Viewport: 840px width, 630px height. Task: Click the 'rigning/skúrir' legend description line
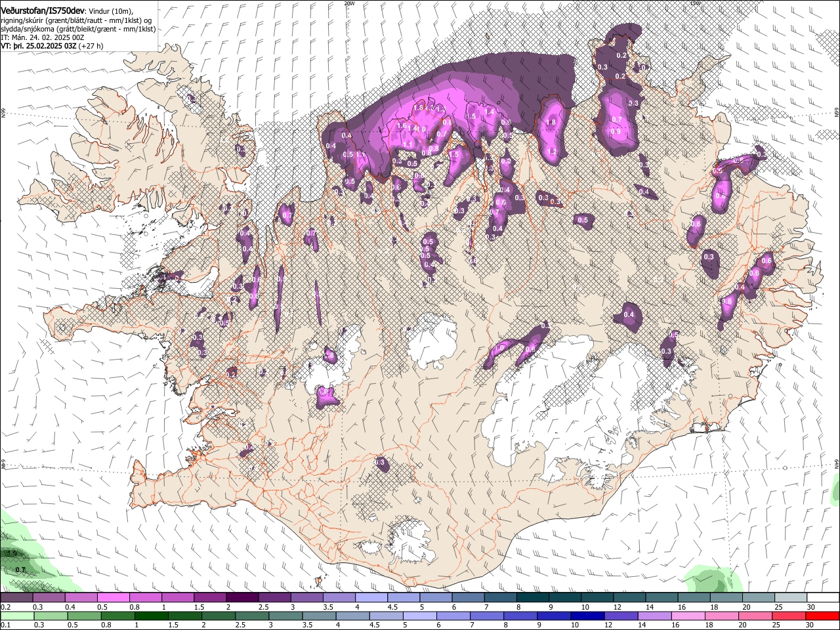pos(77,20)
